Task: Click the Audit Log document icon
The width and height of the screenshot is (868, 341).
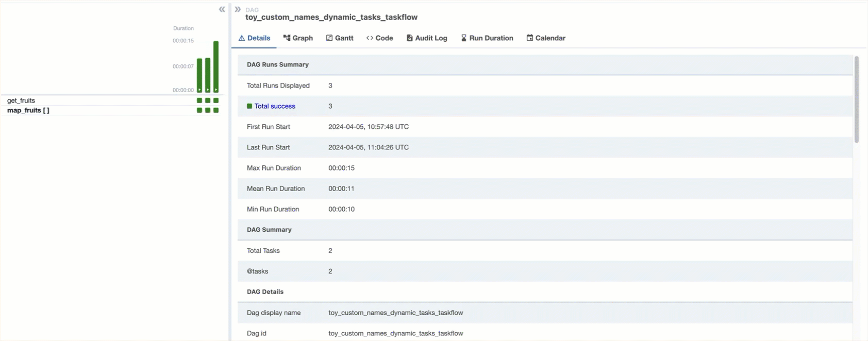Action: tap(409, 38)
